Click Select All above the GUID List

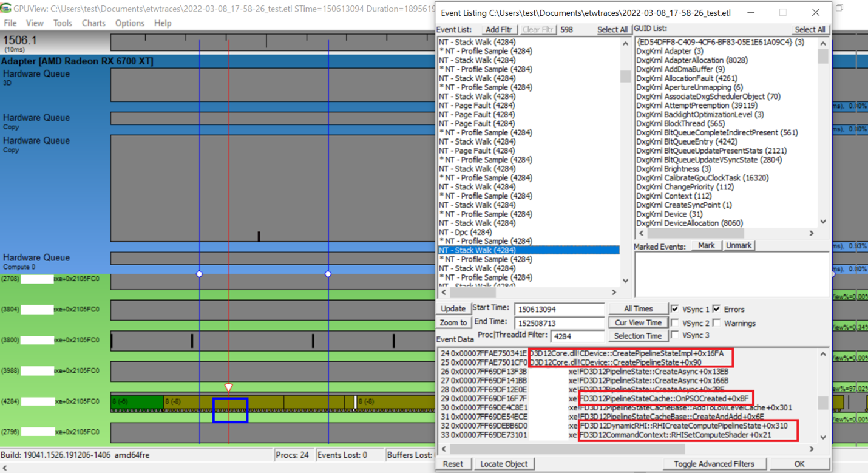point(810,29)
